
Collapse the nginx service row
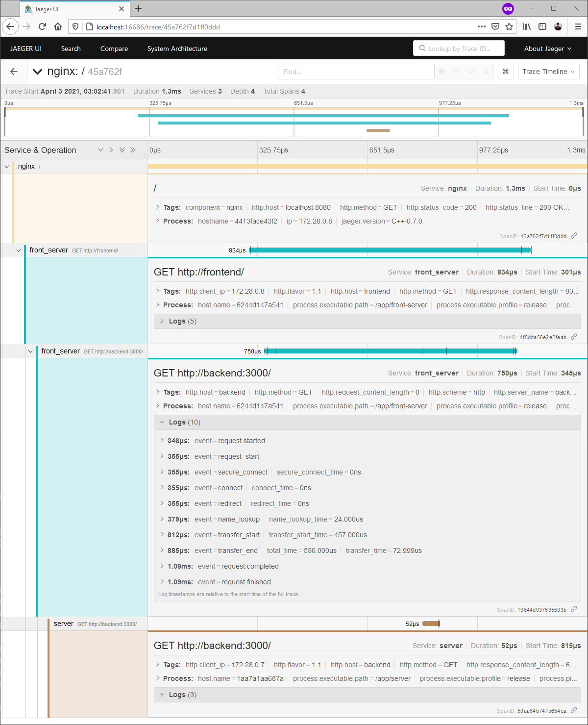7,167
